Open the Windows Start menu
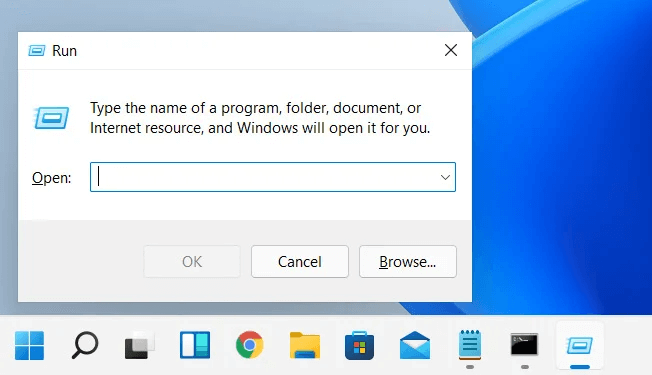The height and width of the screenshot is (375, 652). (x=29, y=345)
